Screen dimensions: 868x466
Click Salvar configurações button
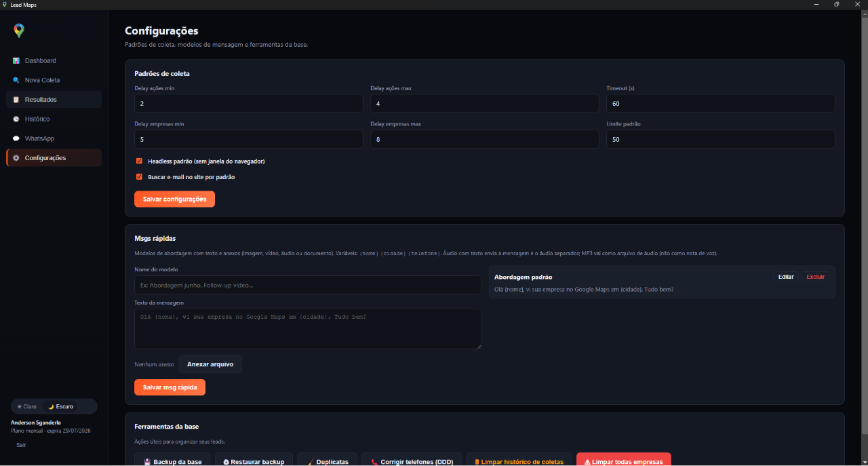click(175, 199)
